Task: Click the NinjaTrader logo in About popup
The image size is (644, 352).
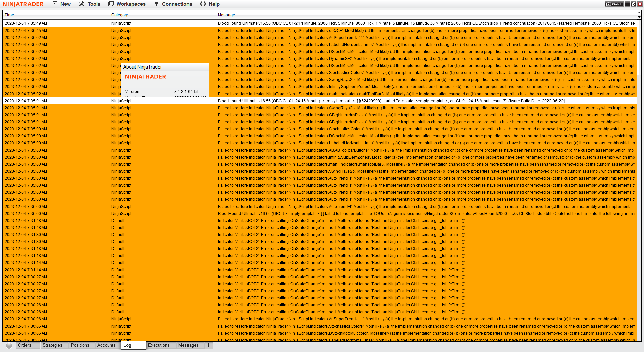Action: (x=146, y=77)
